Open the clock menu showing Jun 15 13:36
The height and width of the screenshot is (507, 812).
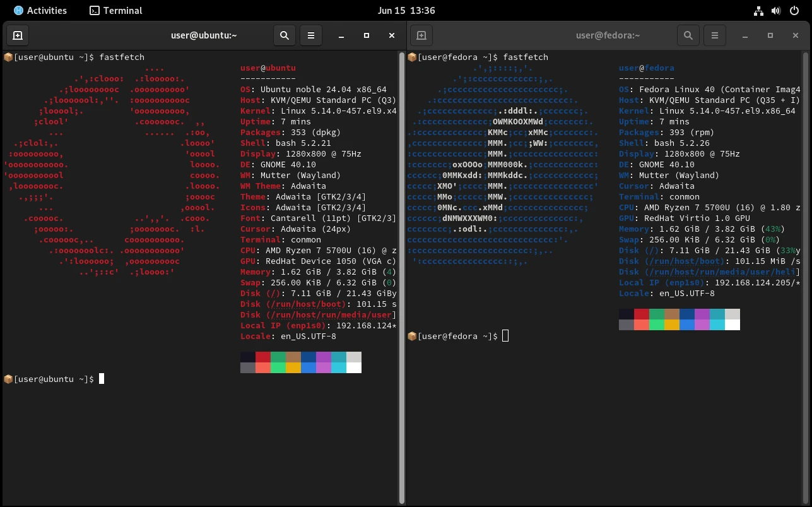pyautogui.click(x=406, y=11)
